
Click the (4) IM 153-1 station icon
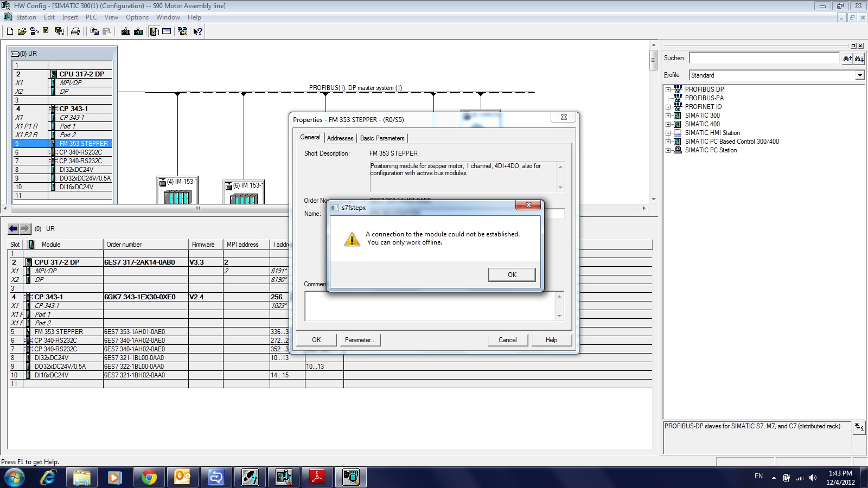click(177, 190)
